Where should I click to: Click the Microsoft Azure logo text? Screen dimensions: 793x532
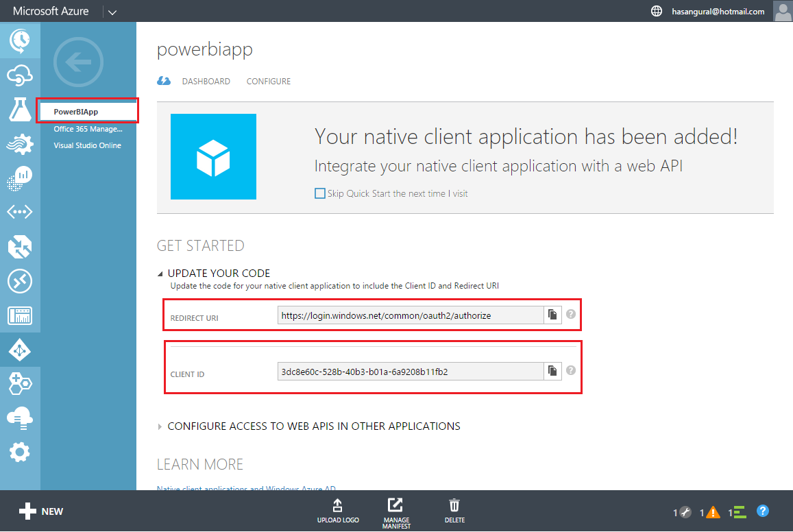[51, 11]
